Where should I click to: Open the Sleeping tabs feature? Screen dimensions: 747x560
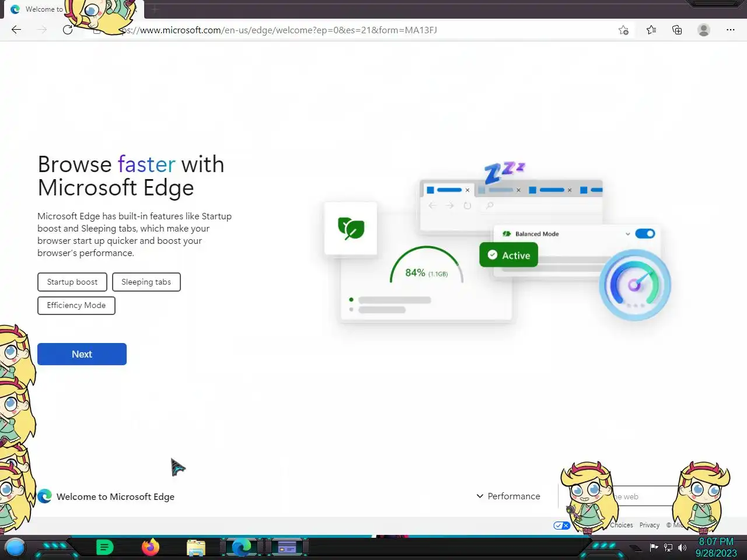tap(146, 282)
